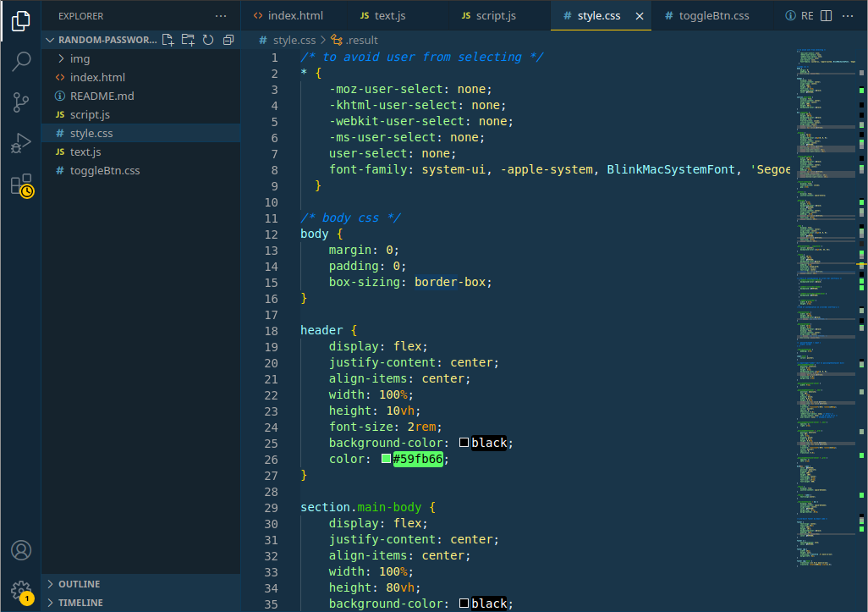Open the Accounts menu icon
The image size is (868, 612).
(x=21, y=550)
